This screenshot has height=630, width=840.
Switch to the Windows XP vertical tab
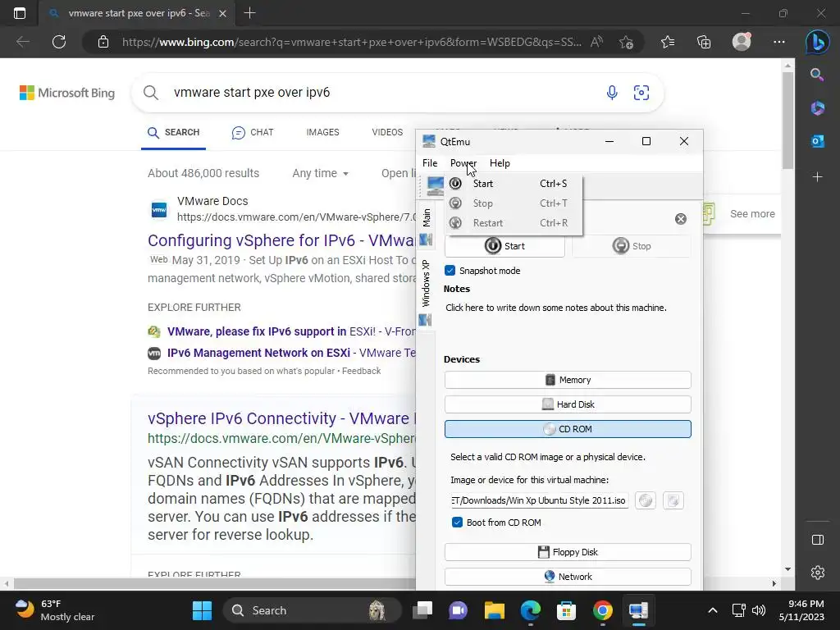tap(426, 292)
